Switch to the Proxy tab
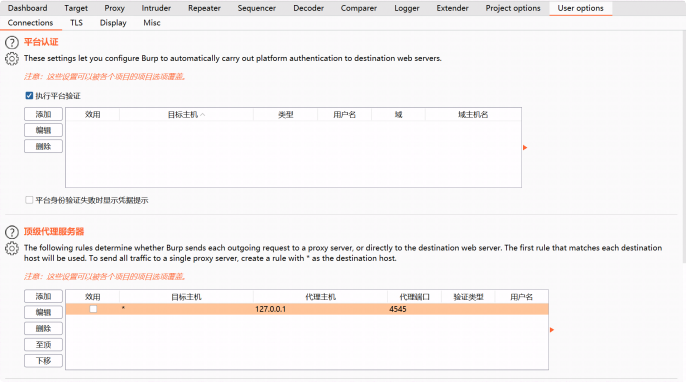 114,8
